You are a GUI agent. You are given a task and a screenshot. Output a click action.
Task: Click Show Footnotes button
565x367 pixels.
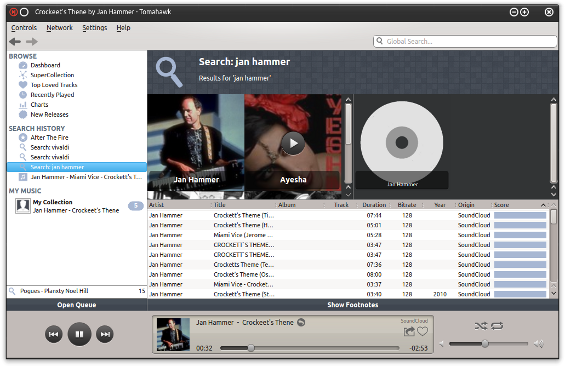[353, 305]
